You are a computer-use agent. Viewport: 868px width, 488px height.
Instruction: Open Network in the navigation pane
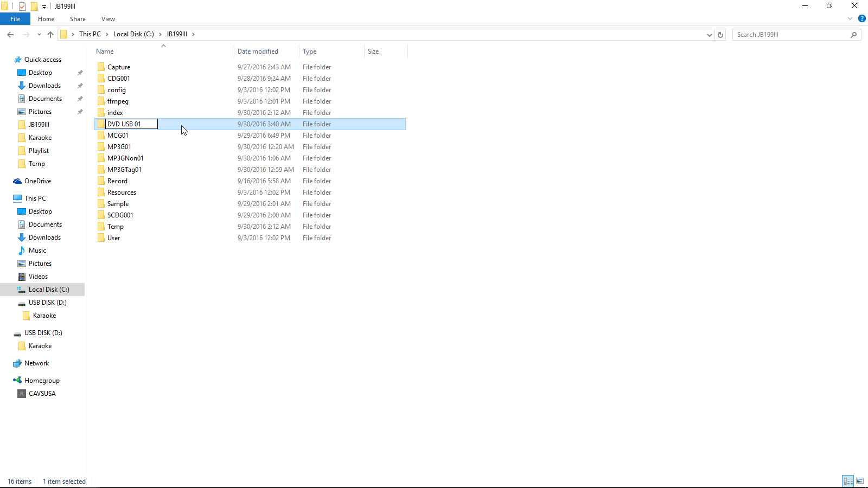36,363
